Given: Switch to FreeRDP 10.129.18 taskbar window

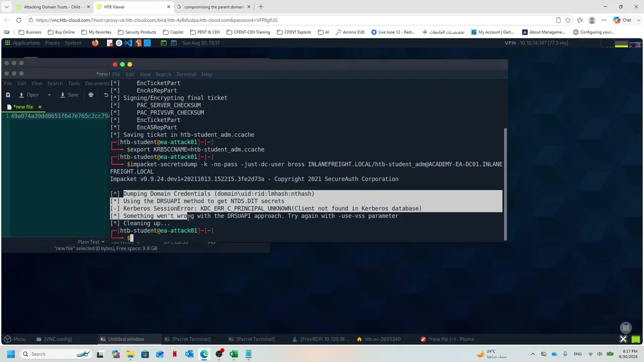Looking at the screenshot, I should tap(320, 339).
